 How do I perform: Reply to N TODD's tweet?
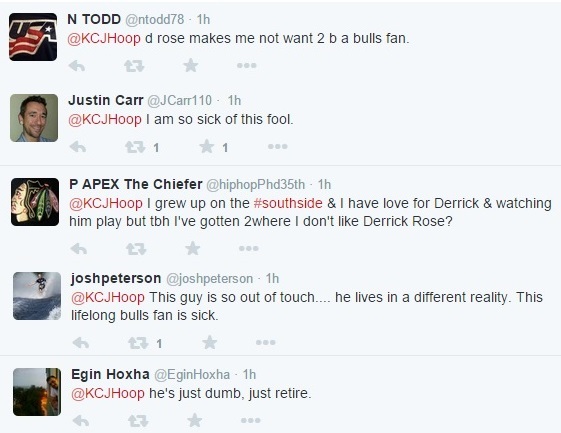pos(77,65)
